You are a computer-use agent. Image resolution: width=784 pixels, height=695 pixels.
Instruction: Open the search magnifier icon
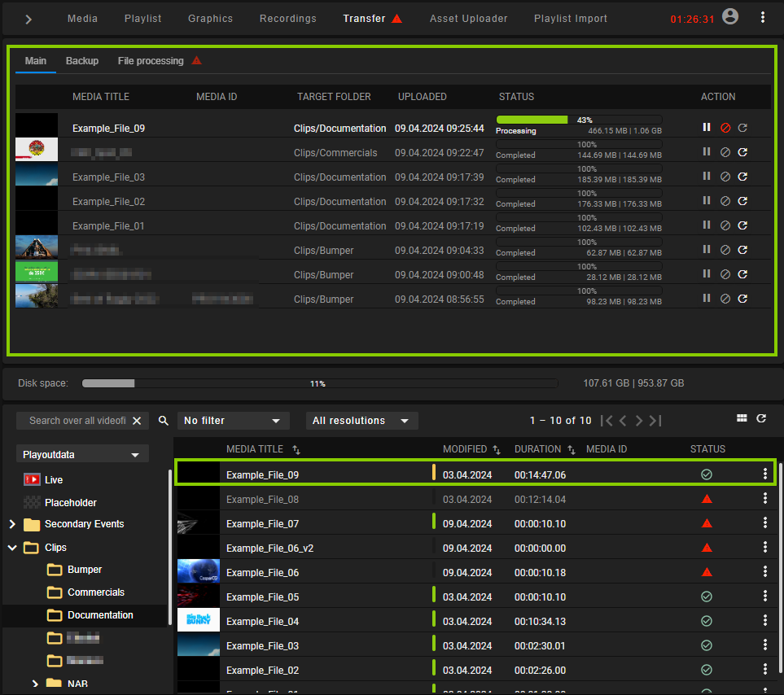pos(163,421)
